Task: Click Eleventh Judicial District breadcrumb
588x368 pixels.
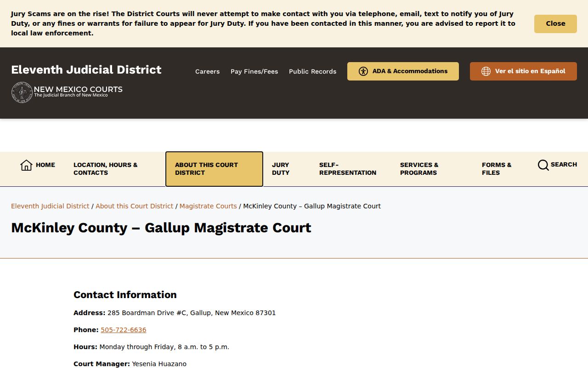Action: [x=50, y=206]
